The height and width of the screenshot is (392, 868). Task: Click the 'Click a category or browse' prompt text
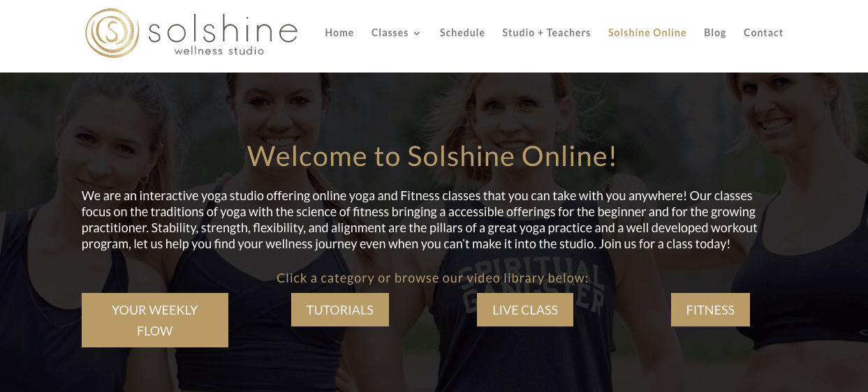432,278
